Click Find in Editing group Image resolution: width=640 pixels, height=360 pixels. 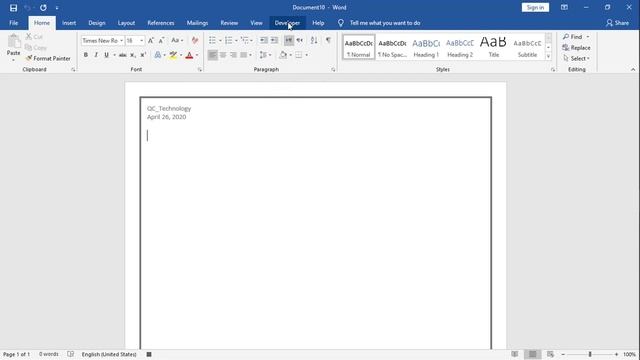[x=573, y=37]
